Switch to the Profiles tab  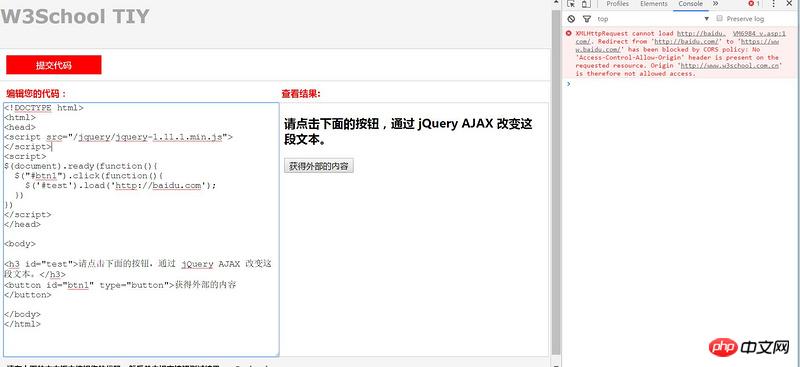(617, 4)
